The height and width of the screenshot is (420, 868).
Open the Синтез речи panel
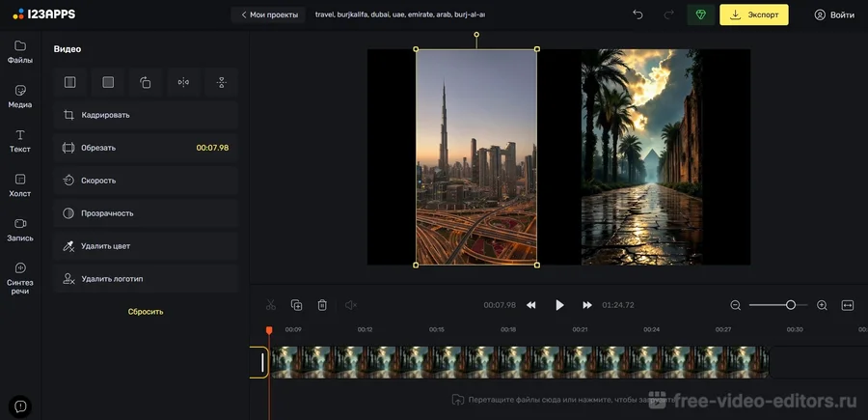click(20, 278)
